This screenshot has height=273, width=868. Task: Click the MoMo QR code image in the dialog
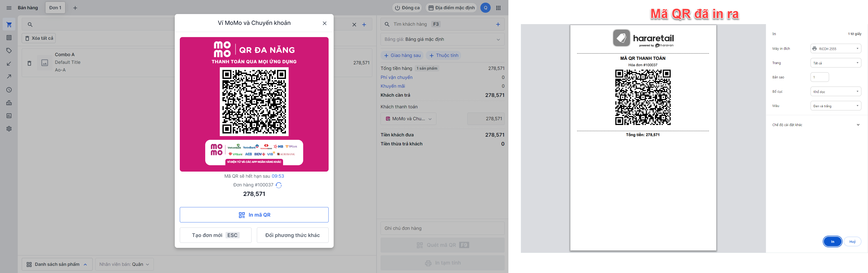tap(254, 102)
